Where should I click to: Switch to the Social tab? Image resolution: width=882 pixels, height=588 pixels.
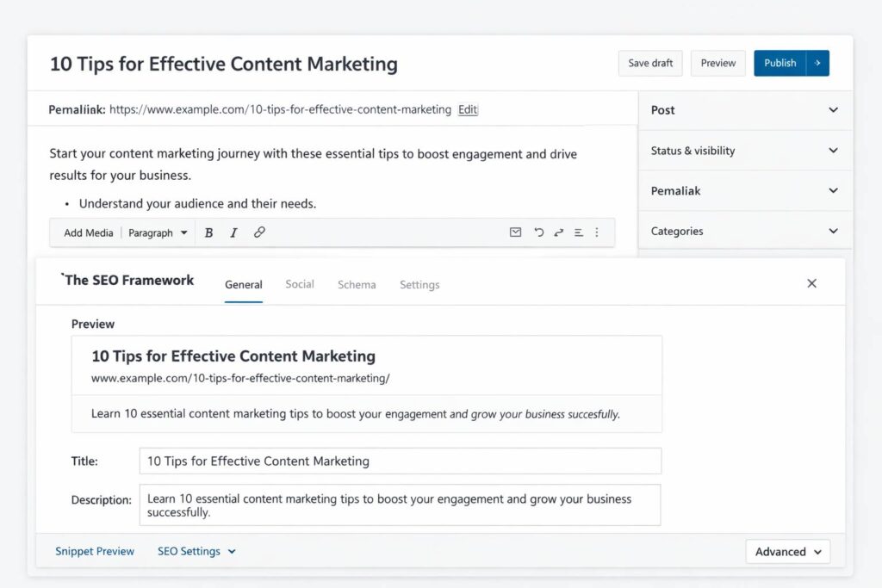point(300,284)
